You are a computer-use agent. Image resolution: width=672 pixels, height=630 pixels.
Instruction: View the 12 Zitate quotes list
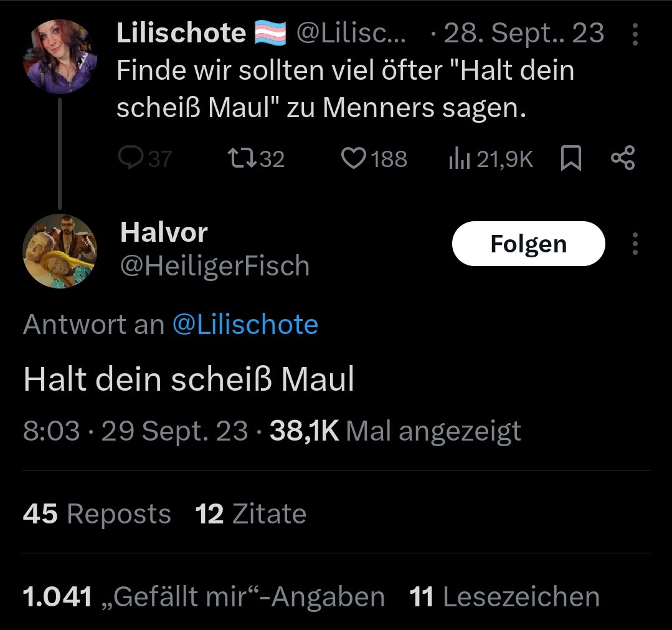pyautogui.click(x=250, y=514)
